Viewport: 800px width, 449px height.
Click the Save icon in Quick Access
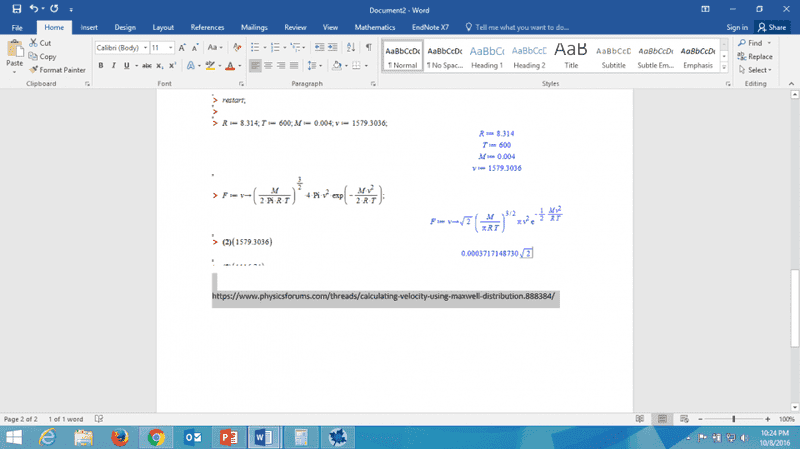click(x=15, y=9)
